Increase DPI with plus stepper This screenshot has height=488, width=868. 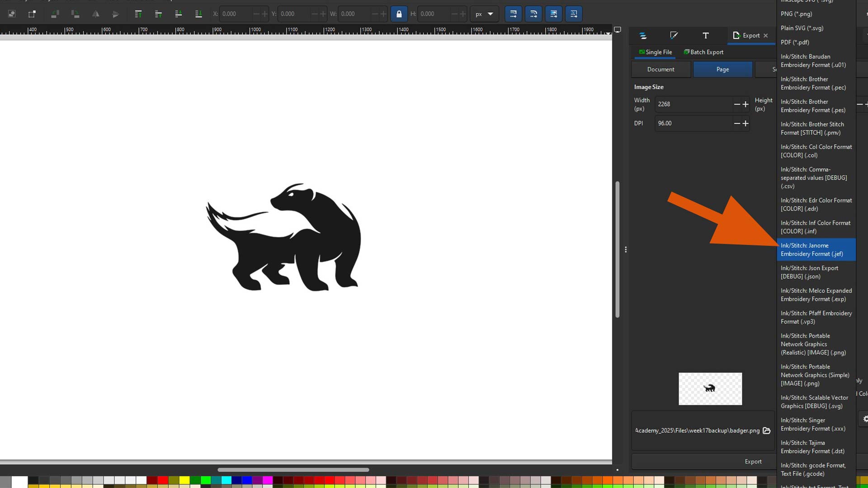pos(745,123)
